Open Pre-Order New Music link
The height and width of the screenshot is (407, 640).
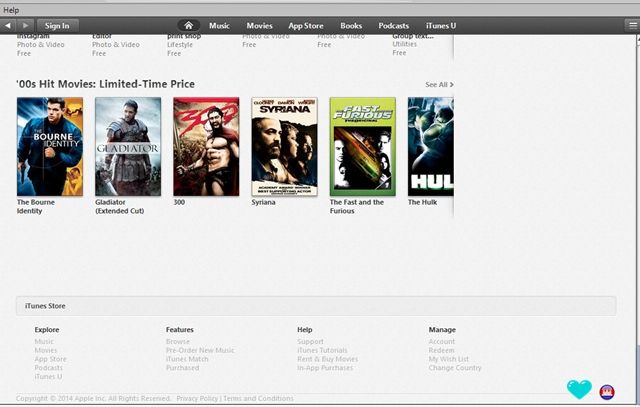[x=200, y=350]
